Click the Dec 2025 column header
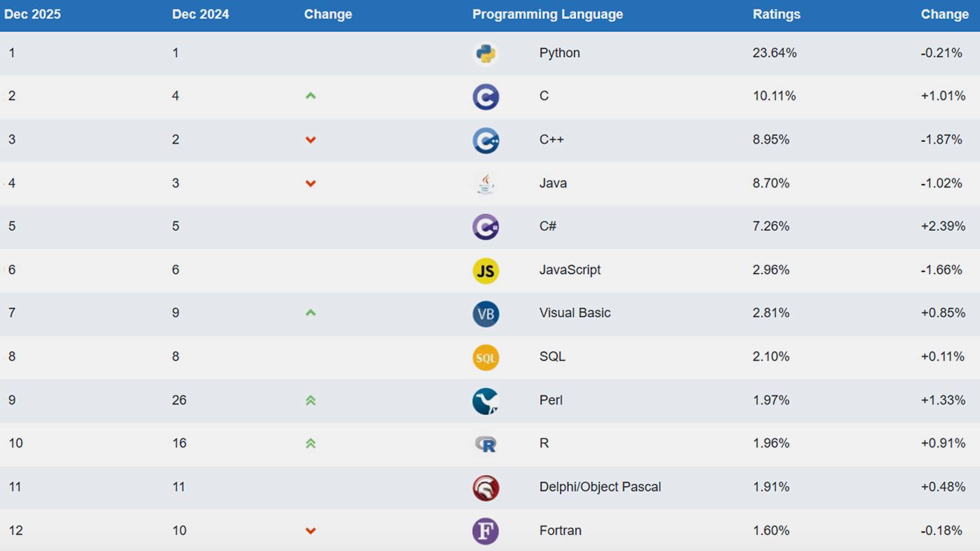Screen dimensions: 980x551 click(32, 15)
